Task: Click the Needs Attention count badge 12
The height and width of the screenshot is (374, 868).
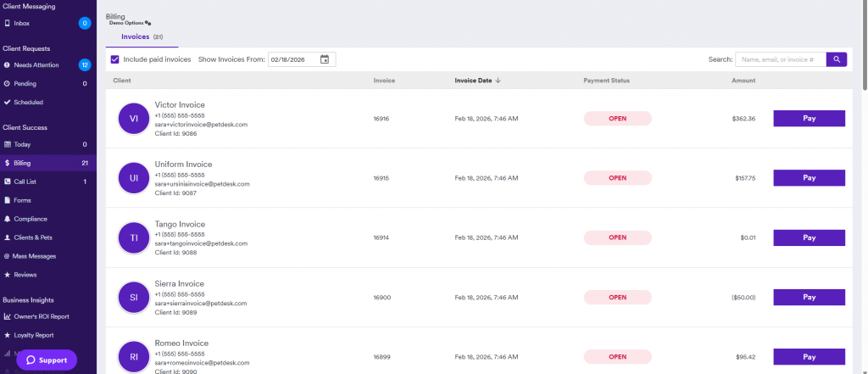Action: click(x=85, y=64)
